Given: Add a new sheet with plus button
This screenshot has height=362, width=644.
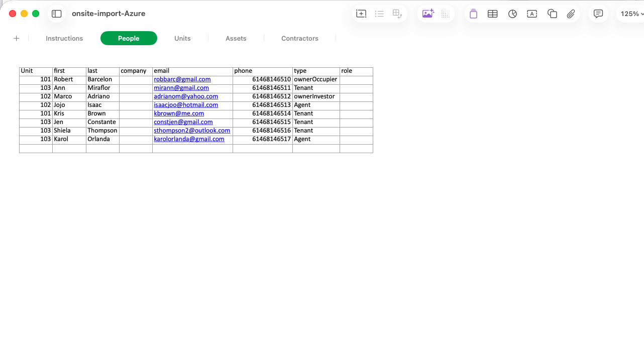Looking at the screenshot, I should click(17, 38).
